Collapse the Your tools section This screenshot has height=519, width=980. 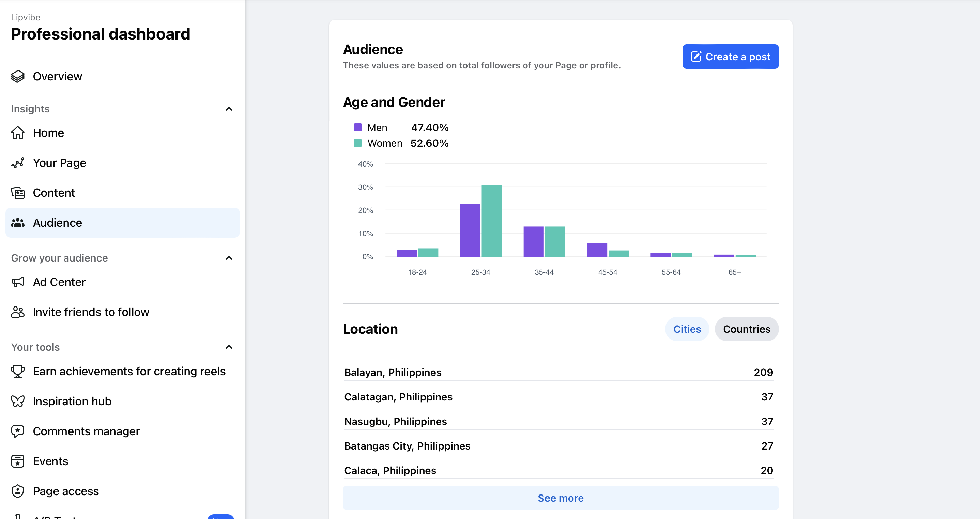point(229,347)
